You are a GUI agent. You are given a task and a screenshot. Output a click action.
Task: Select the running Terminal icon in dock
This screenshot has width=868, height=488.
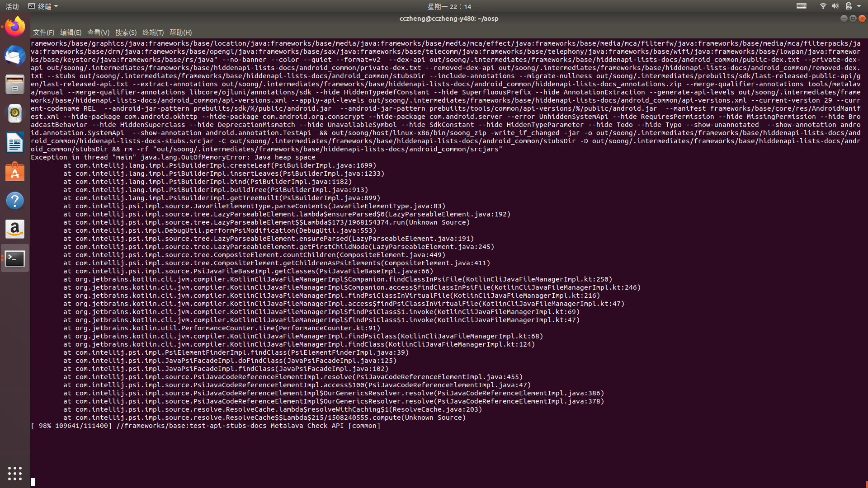tap(15, 258)
